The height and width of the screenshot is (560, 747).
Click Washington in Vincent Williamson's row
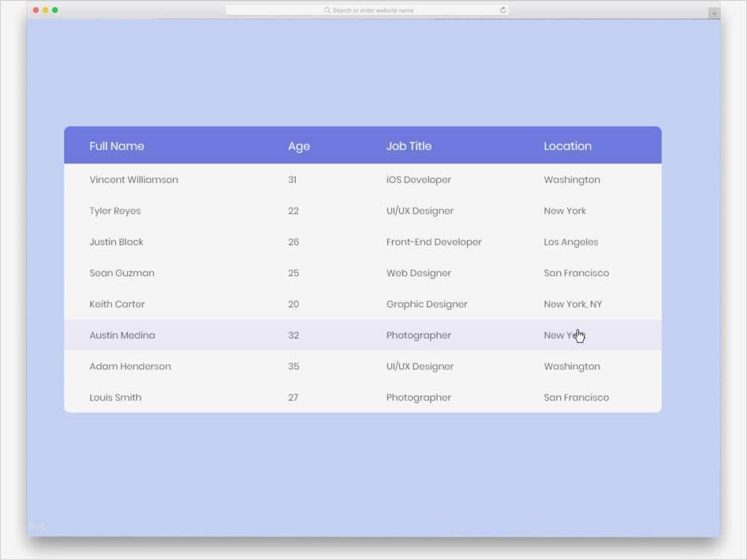tap(572, 179)
